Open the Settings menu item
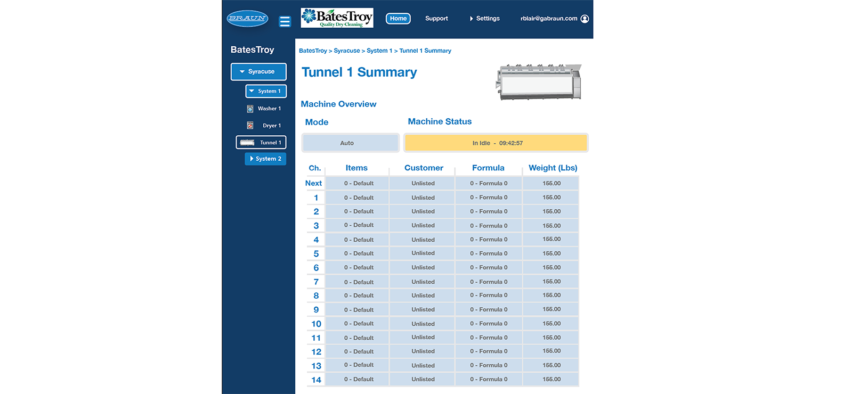The image size is (868, 394). [488, 19]
